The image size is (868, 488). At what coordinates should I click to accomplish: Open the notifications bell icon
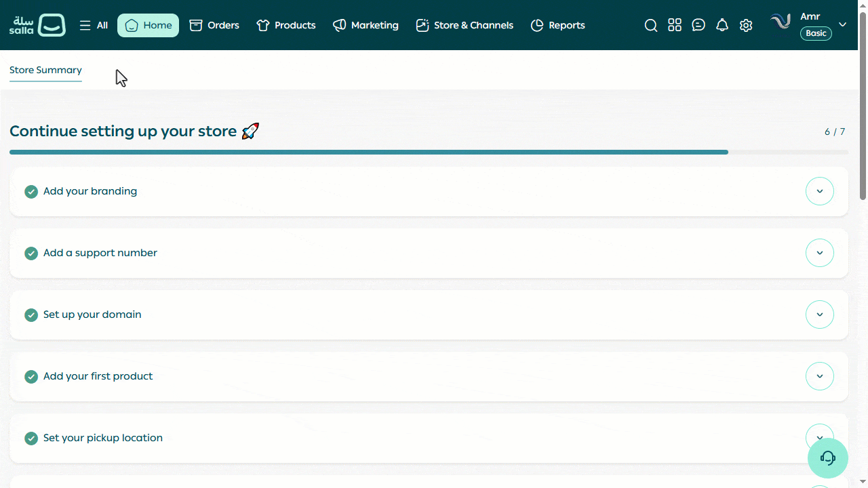722,25
